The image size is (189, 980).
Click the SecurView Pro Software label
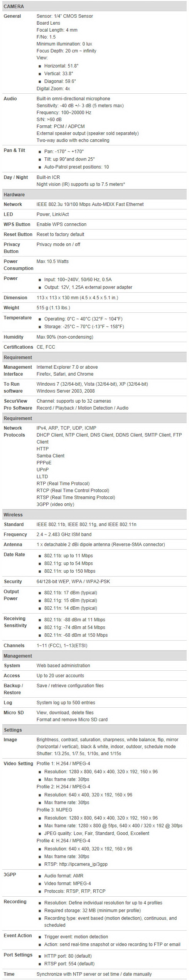18,405
